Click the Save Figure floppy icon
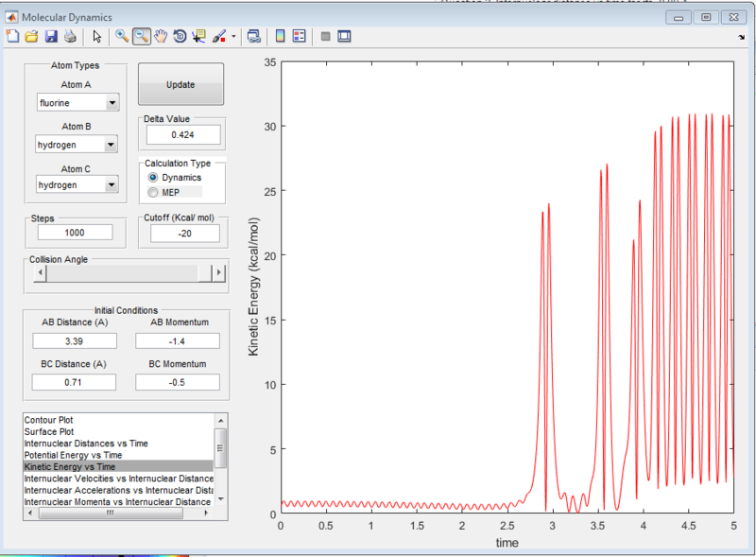 (51, 37)
